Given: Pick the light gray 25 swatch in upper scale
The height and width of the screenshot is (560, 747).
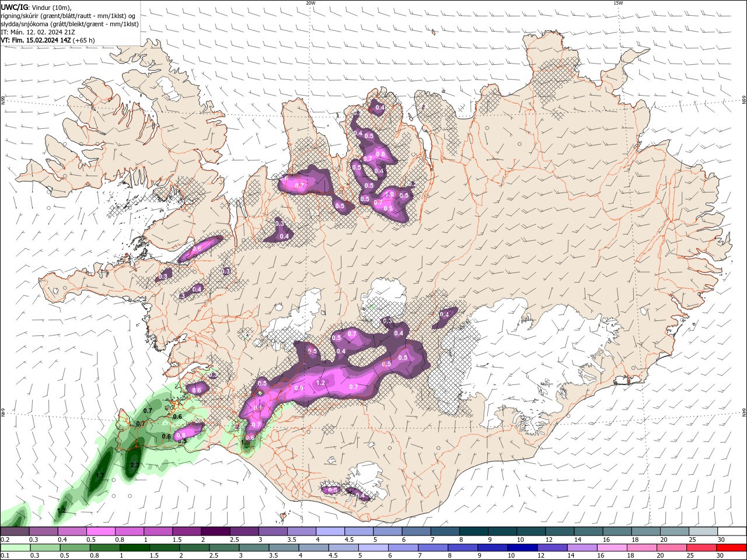Looking at the screenshot, I should (x=704, y=531).
